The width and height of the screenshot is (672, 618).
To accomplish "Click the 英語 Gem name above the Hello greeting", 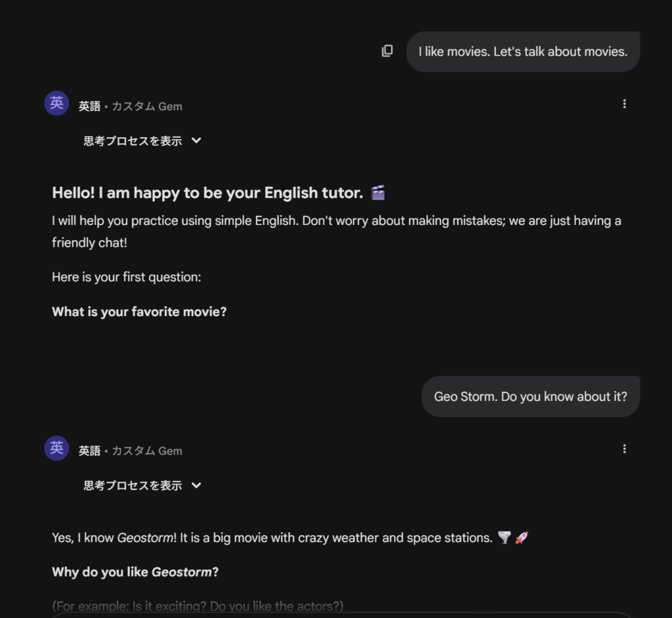I will [90, 106].
